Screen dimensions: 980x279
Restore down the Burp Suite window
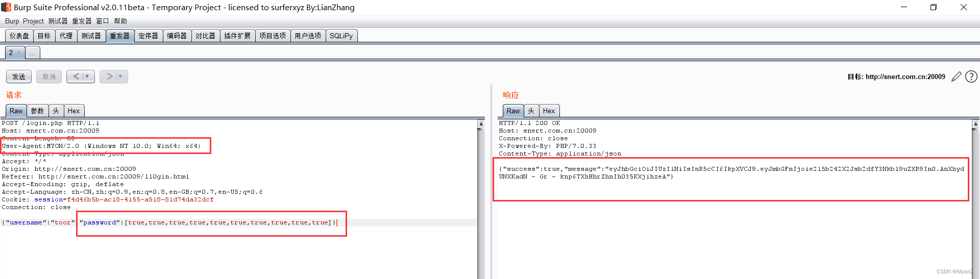click(x=934, y=7)
